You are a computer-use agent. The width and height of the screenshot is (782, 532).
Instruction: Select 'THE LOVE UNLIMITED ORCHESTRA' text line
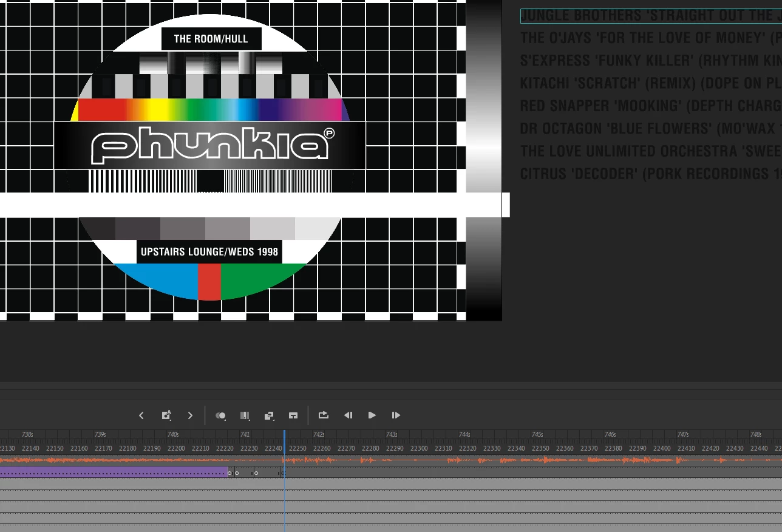pyautogui.click(x=651, y=151)
